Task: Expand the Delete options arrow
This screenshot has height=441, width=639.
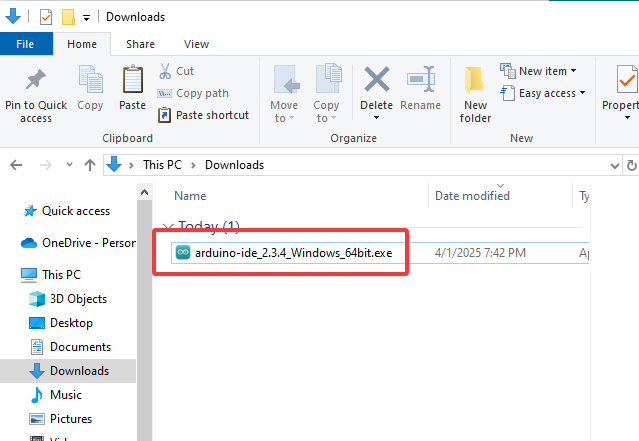Action: coord(376,118)
